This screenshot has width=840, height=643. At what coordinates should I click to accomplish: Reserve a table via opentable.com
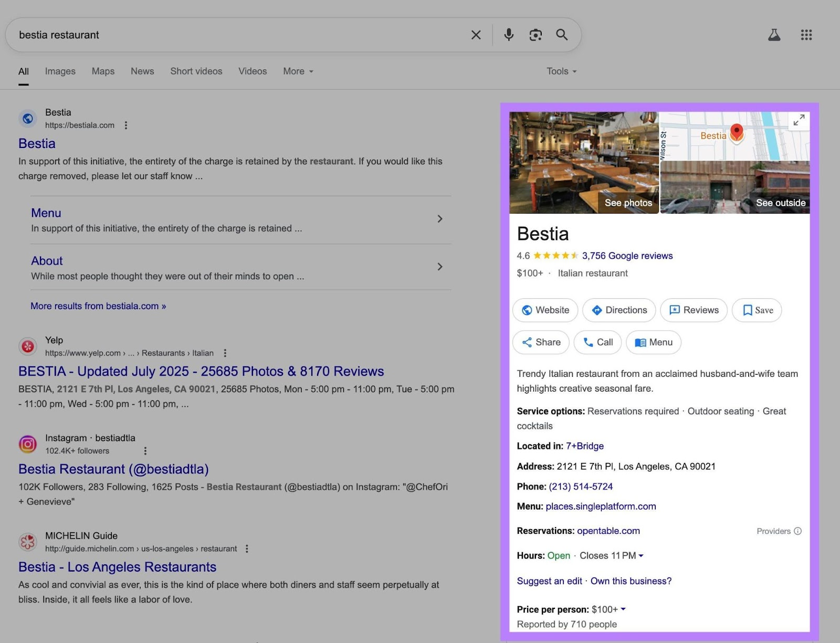(x=608, y=531)
